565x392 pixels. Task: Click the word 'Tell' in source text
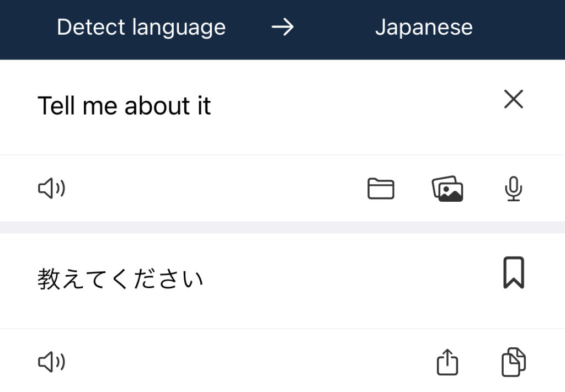(x=55, y=106)
